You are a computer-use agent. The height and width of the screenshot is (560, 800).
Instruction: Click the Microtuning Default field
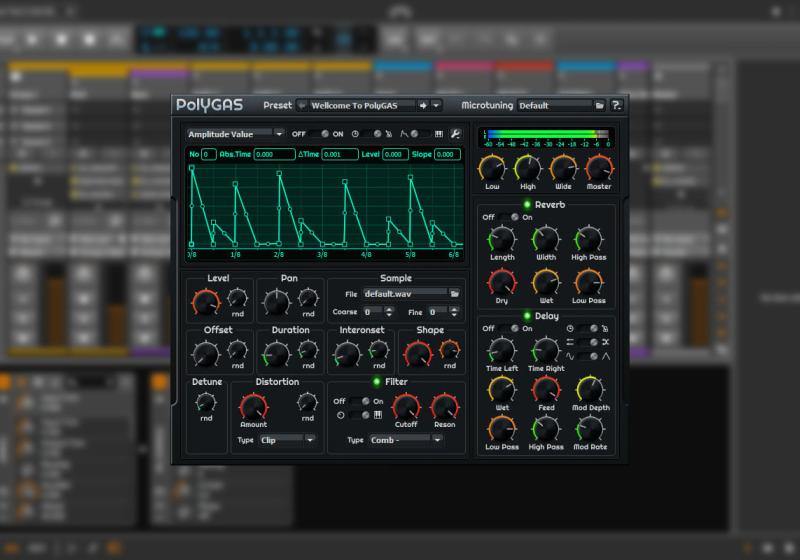pyautogui.click(x=553, y=105)
